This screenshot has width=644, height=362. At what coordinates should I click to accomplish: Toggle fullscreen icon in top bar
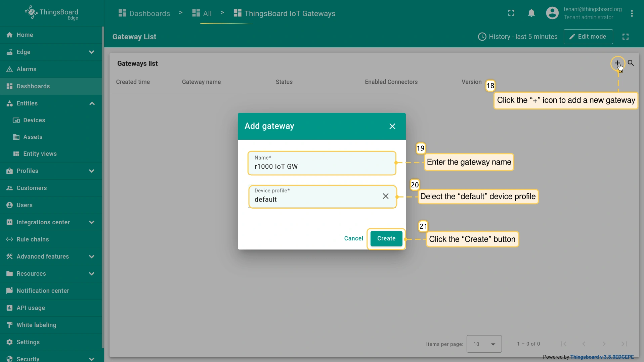(x=511, y=13)
